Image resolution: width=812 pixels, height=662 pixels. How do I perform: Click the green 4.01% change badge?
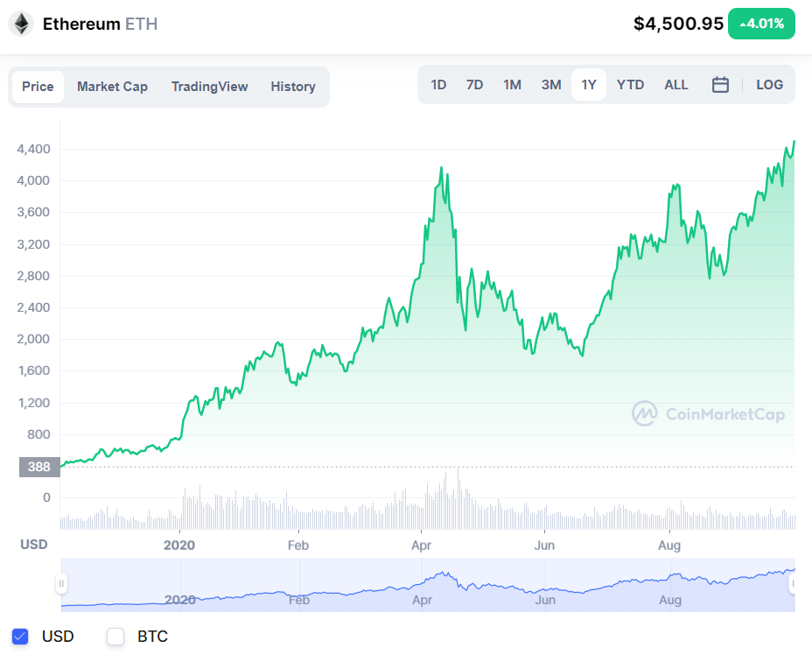point(761,24)
